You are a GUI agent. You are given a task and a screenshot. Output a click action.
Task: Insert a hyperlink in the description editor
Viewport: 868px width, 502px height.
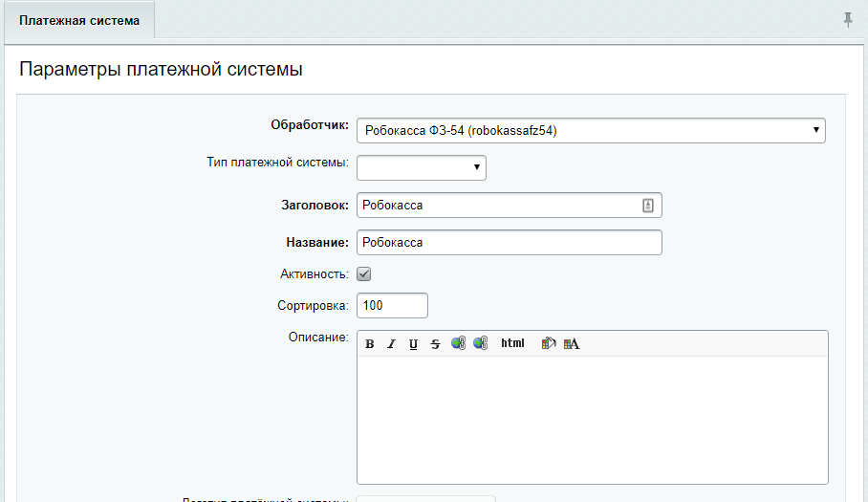(x=458, y=344)
